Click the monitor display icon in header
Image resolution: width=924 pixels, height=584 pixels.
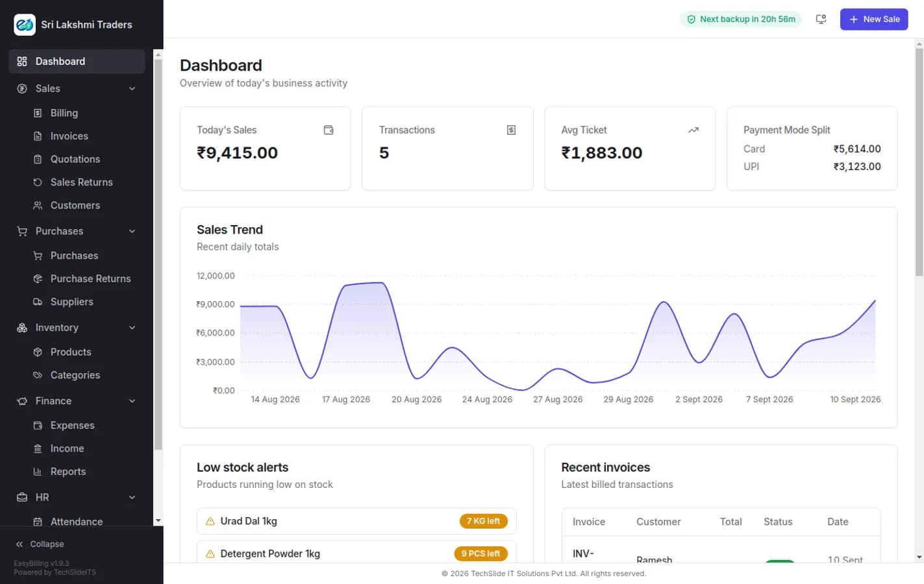pos(821,19)
